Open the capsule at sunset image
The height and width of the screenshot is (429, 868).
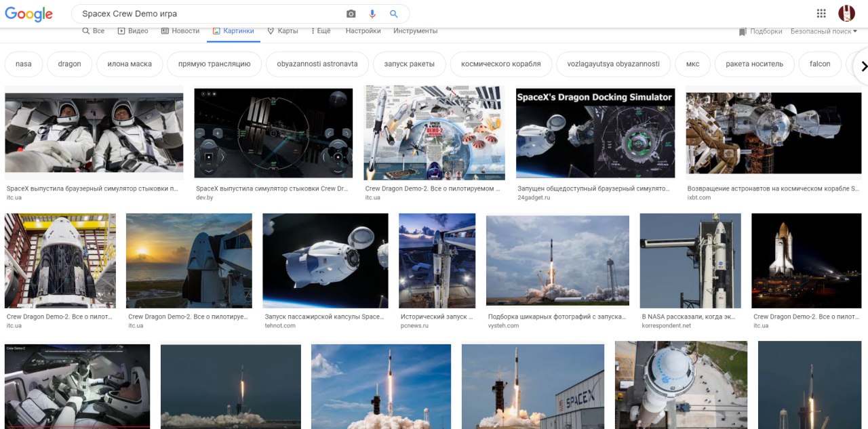(189, 261)
